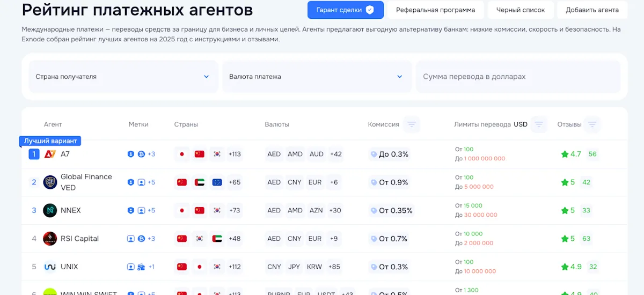
Task: Click the A7 agent logo
Action: [x=50, y=154]
